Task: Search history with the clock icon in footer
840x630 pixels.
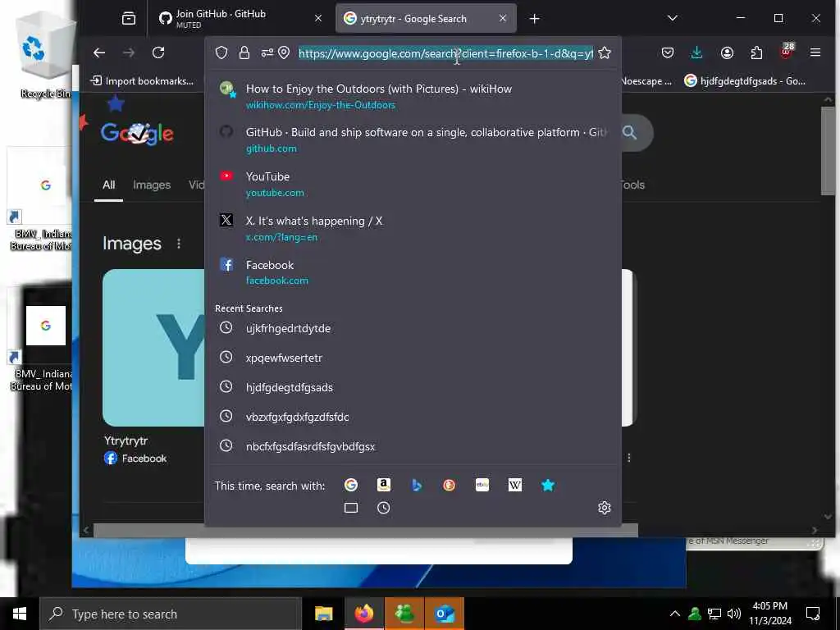Action: click(384, 507)
